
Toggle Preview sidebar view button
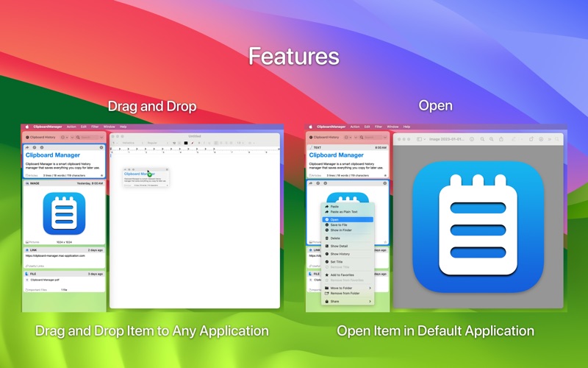420,139
